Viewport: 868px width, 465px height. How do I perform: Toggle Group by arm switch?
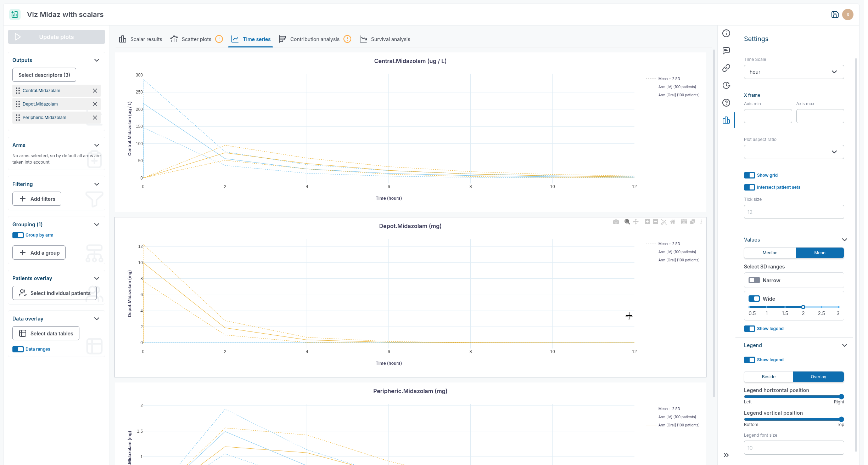tap(18, 235)
